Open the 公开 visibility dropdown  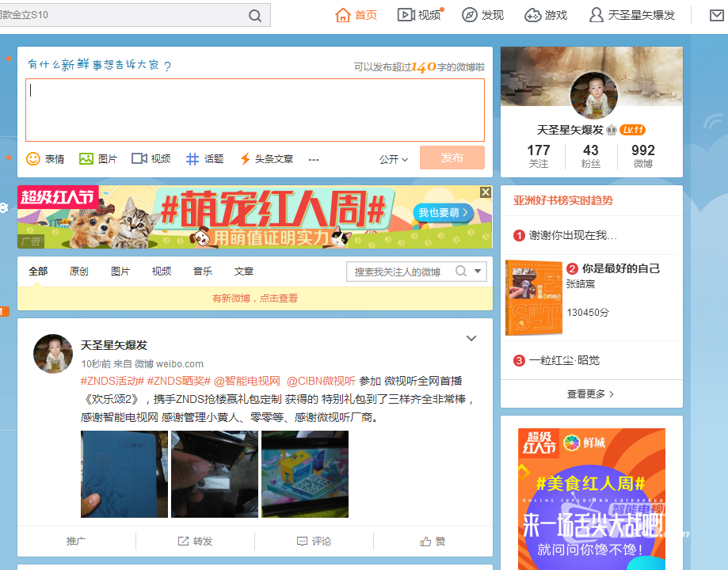[x=394, y=160]
